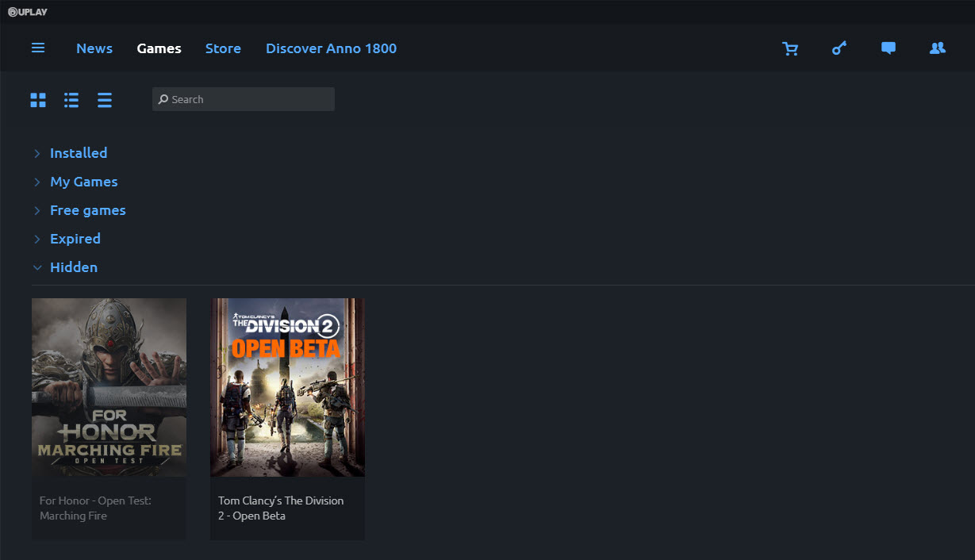The image size is (975, 560).
Task: Open the hamburger navigation menu
Action: 37,48
